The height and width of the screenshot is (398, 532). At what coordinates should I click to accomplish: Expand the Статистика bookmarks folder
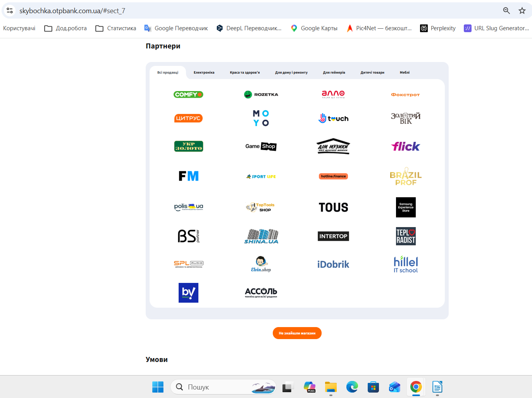(116, 28)
